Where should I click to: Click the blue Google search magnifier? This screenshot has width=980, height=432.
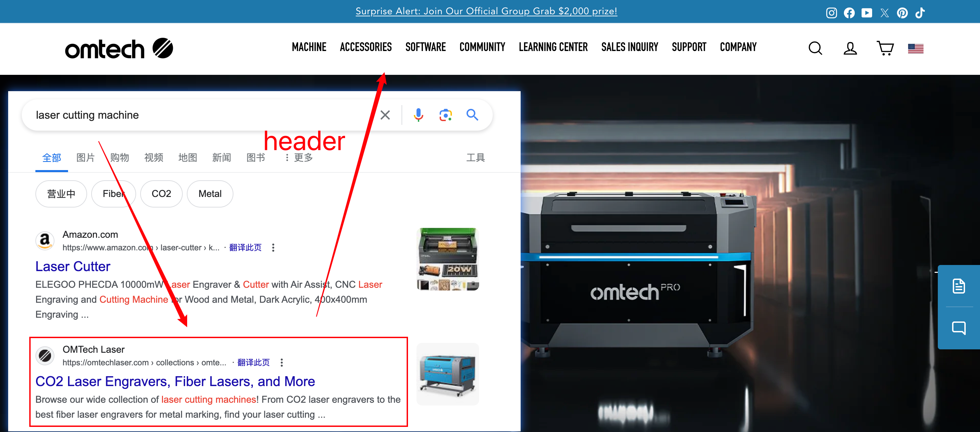pyautogui.click(x=472, y=115)
